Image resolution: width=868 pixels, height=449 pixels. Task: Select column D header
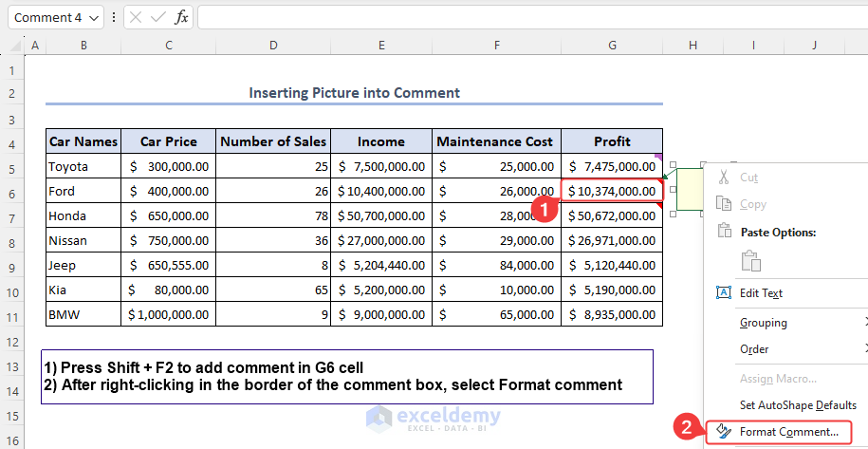pyautogui.click(x=273, y=45)
